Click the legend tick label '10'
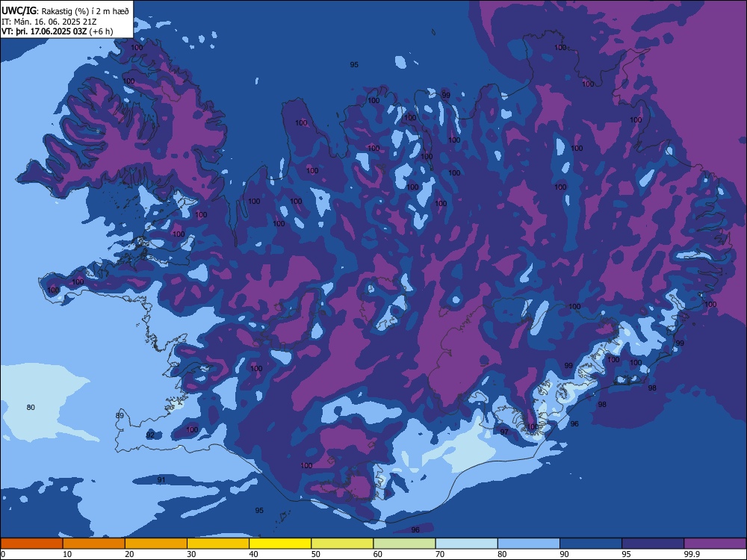747x560 pixels. (67, 554)
